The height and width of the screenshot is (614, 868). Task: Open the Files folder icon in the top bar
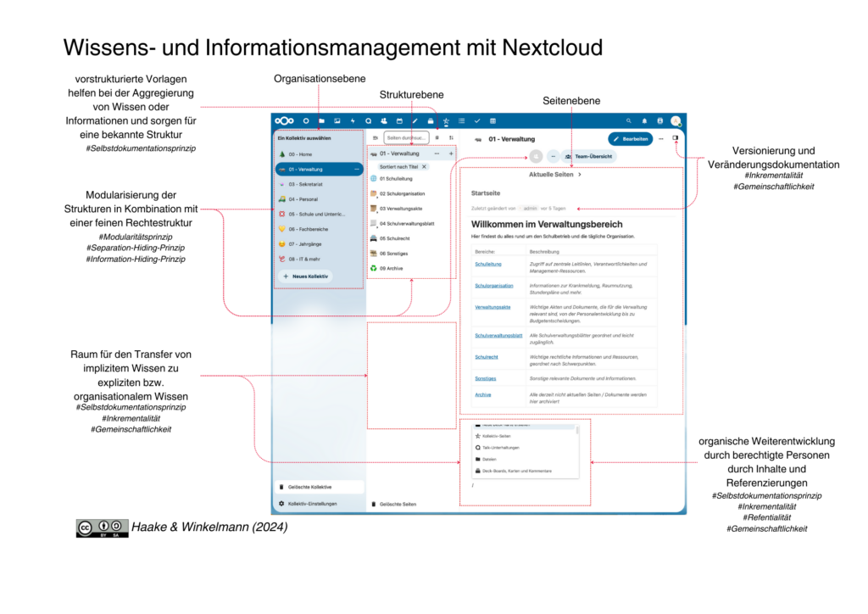click(x=321, y=120)
